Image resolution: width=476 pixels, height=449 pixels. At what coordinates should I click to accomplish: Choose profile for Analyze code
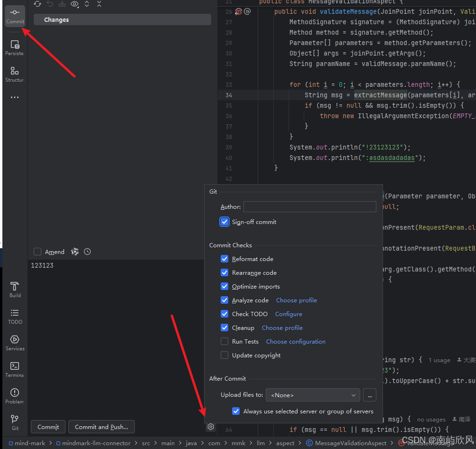pyautogui.click(x=296, y=300)
